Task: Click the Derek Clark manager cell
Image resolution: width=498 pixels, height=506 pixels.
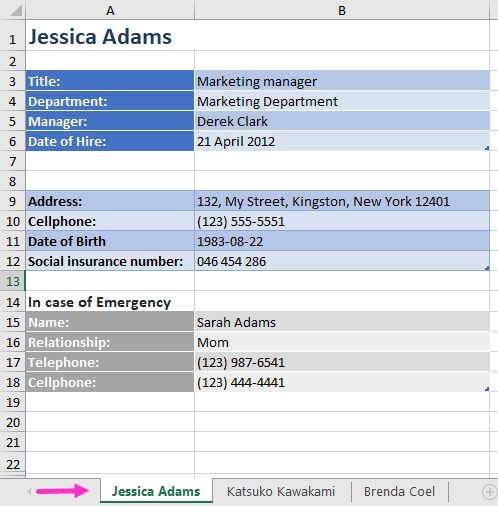Action: coord(342,121)
